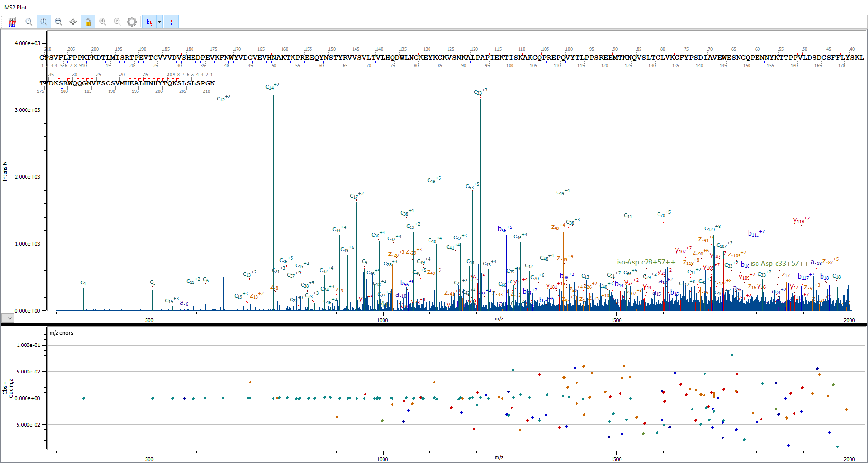
Task: Select the c19+2 peak label
Action: coord(413,226)
